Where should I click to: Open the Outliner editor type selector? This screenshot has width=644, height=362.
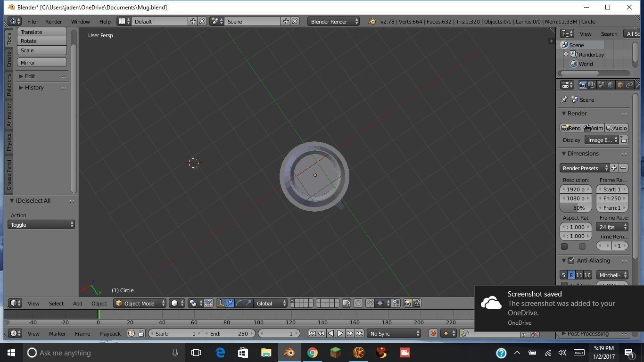(x=567, y=33)
